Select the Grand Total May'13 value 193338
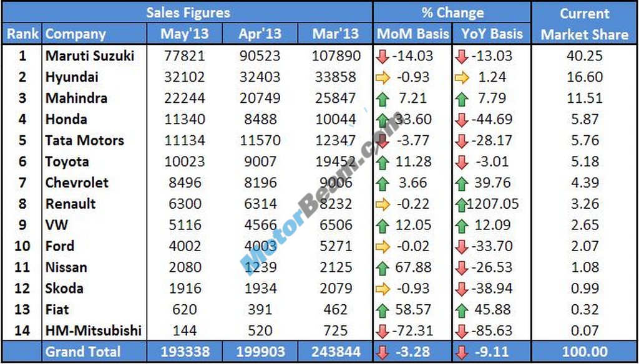 point(185,352)
